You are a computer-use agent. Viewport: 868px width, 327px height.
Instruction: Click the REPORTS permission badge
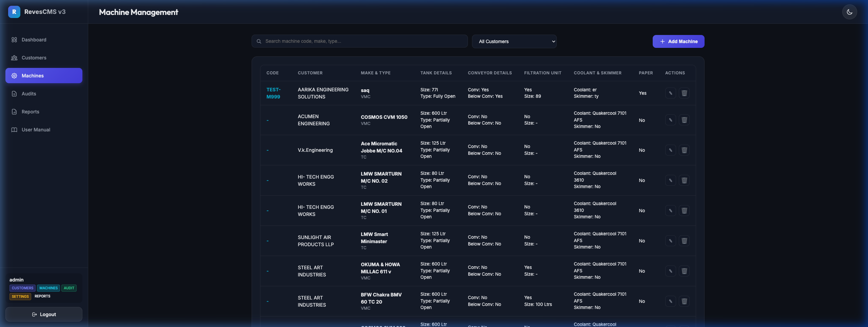pyautogui.click(x=42, y=296)
